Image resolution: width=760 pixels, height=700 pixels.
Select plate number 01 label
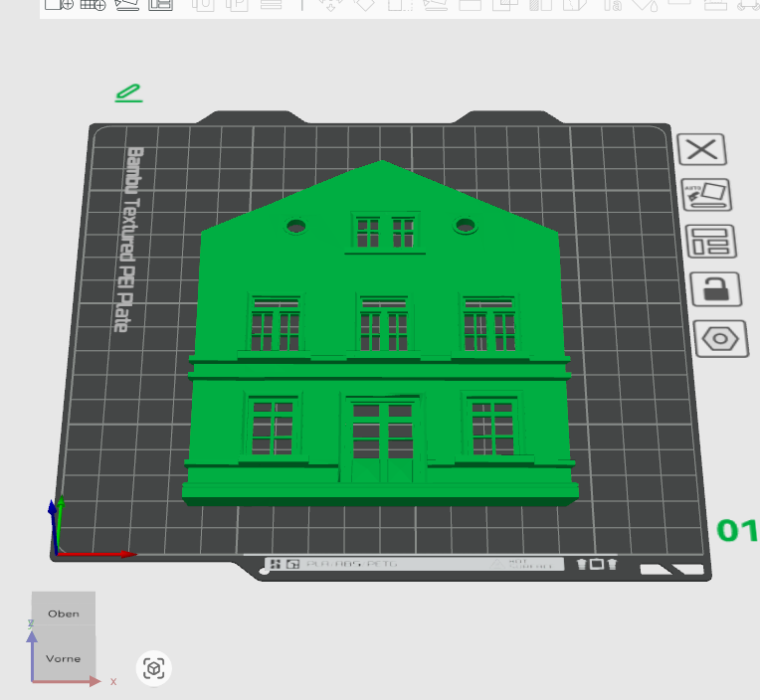tap(737, 531)
